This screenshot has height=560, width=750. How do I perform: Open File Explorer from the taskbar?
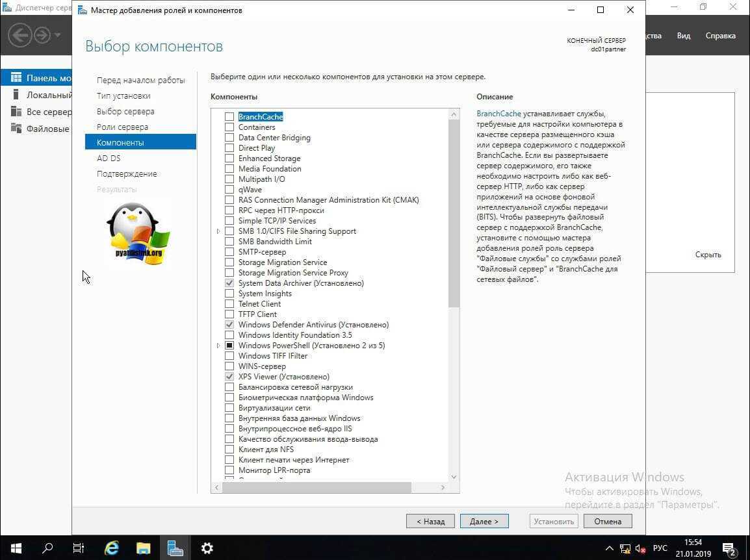[x=144, y=548]
